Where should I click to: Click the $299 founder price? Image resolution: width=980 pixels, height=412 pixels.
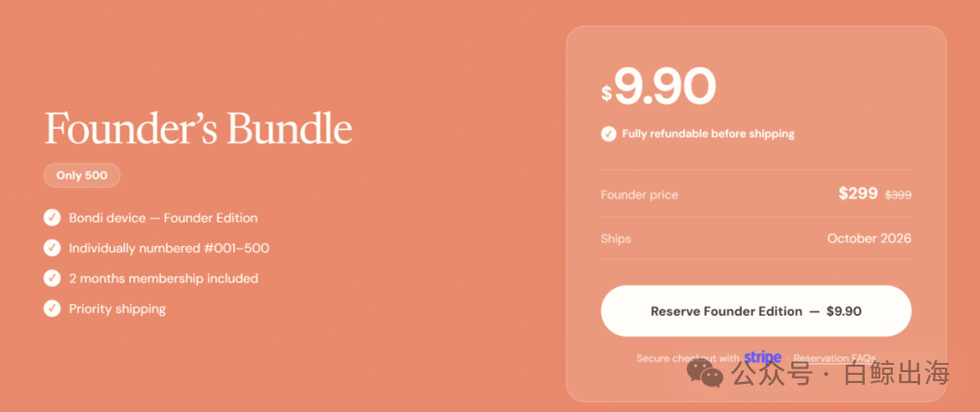tap(858, 194)
